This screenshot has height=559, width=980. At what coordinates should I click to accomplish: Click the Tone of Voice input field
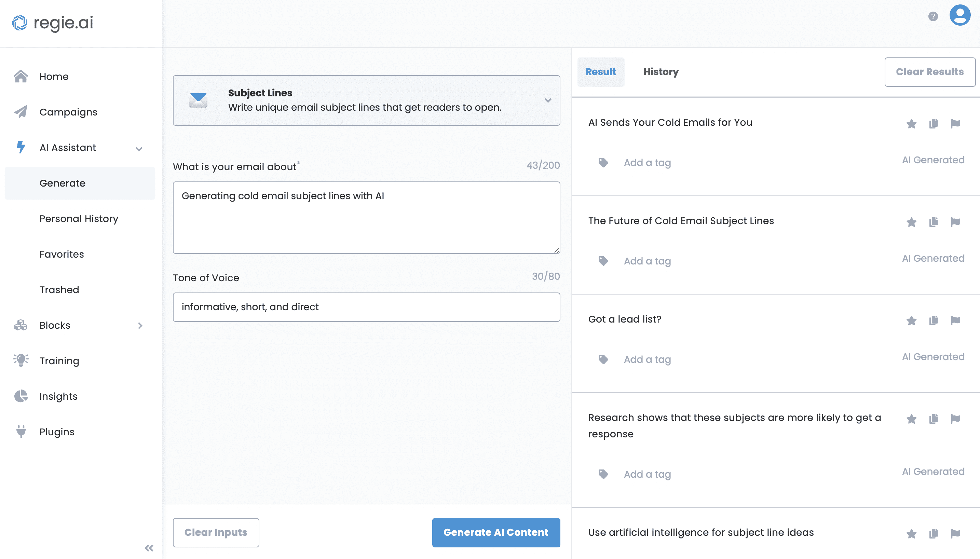point(366,307)
